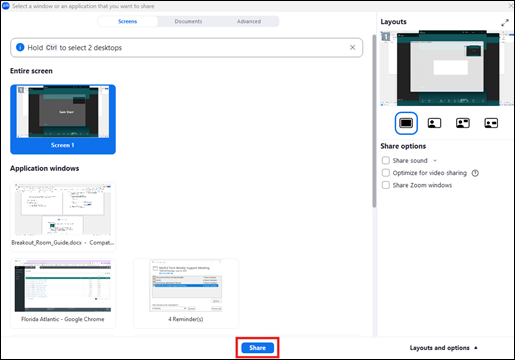515x360 pixels.
Task: Close the share selection window
Action: point(510,6)
